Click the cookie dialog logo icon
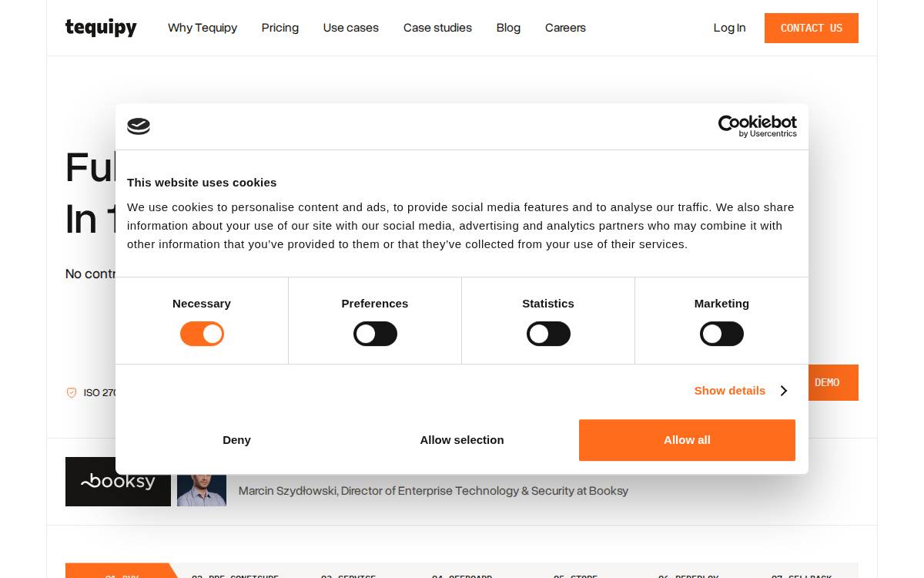Image resolution: width=924 pixels, height=578 pixels. (x=139, y=126)
